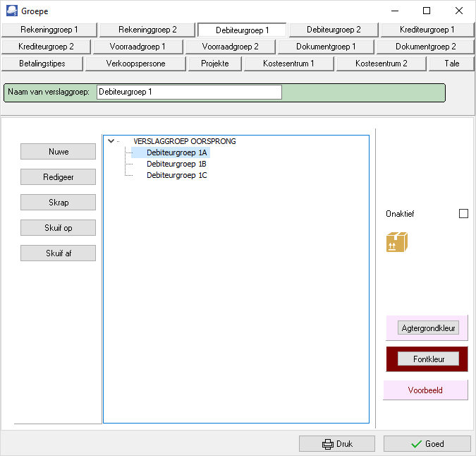Open the Krediteurgroep 2 tab
The height and width of the screenshot is (456, 476).
(x=46, y=47)
